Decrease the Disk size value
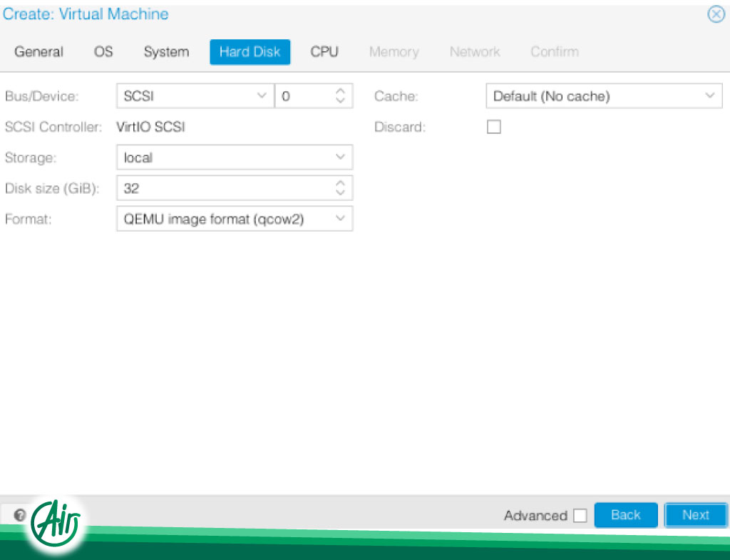730x560 pixels. coord(340,192)
